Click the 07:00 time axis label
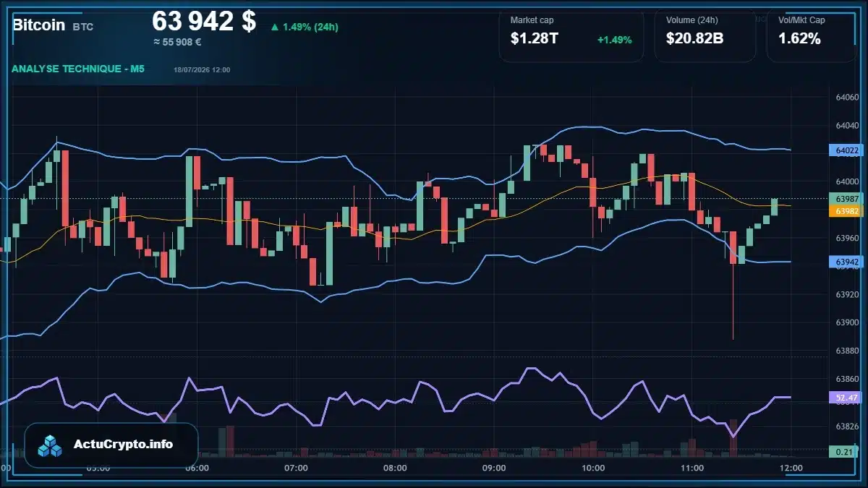This screenshot has height=488, width=868. [297, 468]
